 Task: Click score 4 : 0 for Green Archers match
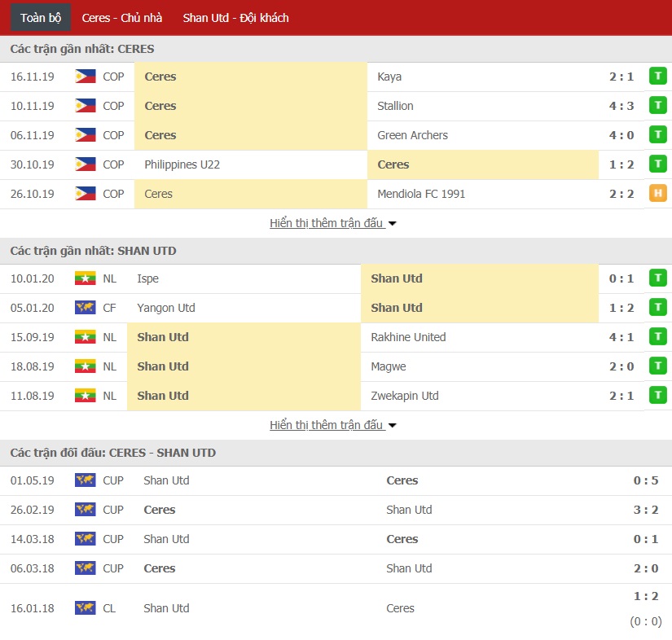[x=621, y=135]
